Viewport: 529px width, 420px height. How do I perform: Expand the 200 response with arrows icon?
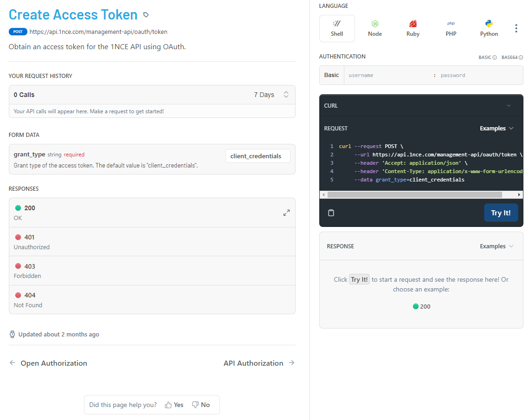tap(286, 213)
